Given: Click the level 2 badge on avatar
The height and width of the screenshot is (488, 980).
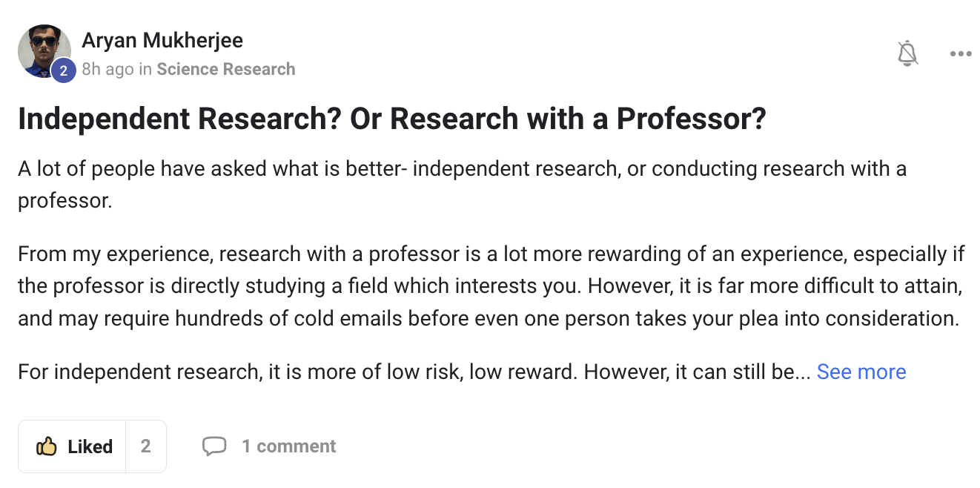Looking at the screenshot, I should [x=64, y=70].
